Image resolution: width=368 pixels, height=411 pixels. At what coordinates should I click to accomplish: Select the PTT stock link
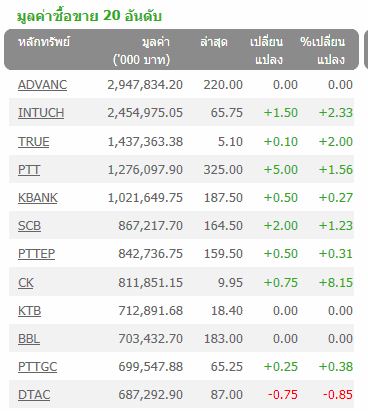coord(29,170)
